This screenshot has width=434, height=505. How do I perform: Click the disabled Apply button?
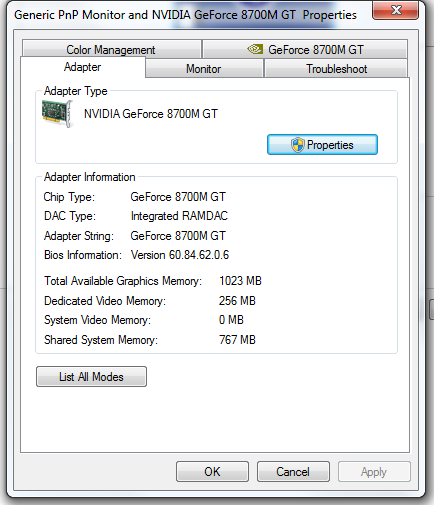point(374,472)
